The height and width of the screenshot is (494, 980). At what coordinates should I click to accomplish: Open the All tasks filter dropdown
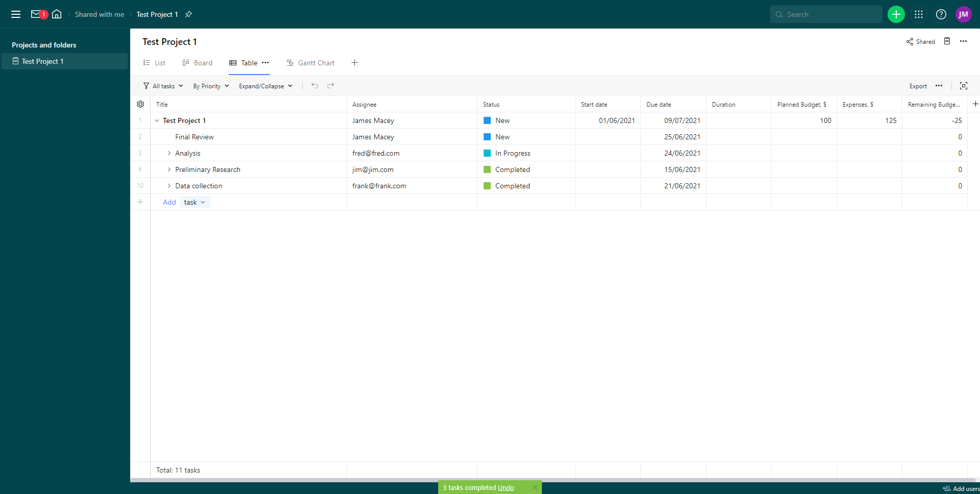click(163, 86)
